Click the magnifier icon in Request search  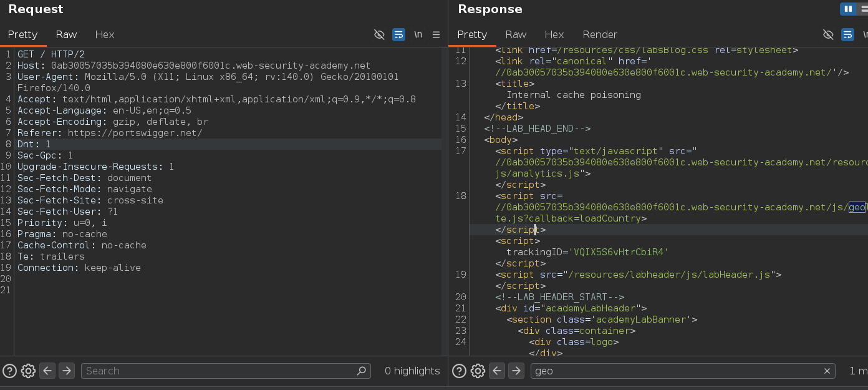tap(361, 371)
